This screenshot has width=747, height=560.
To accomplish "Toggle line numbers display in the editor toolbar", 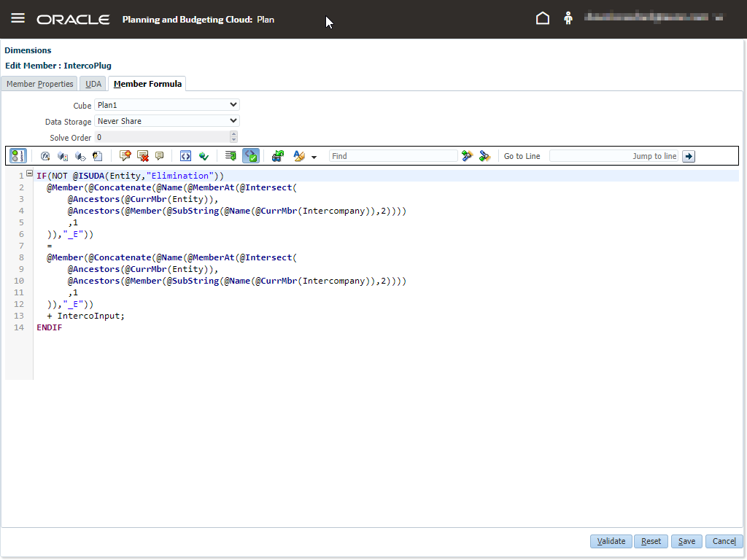I will click(x=18, y=156).
